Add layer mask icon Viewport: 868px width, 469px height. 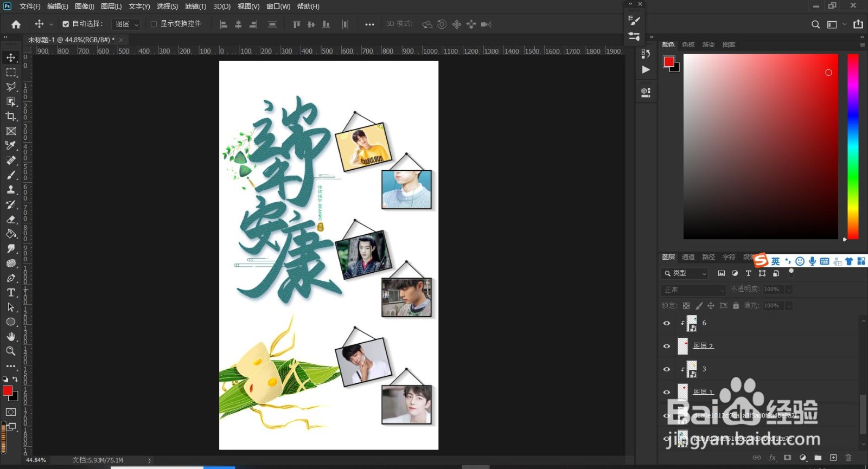click(788, 458)
